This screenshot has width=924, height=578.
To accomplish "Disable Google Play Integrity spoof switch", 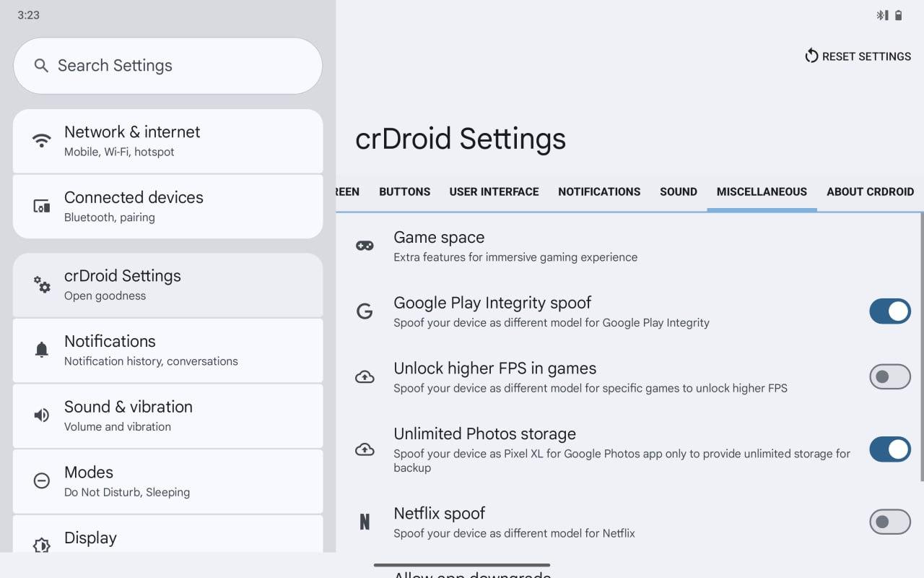I will coord(890,311).
